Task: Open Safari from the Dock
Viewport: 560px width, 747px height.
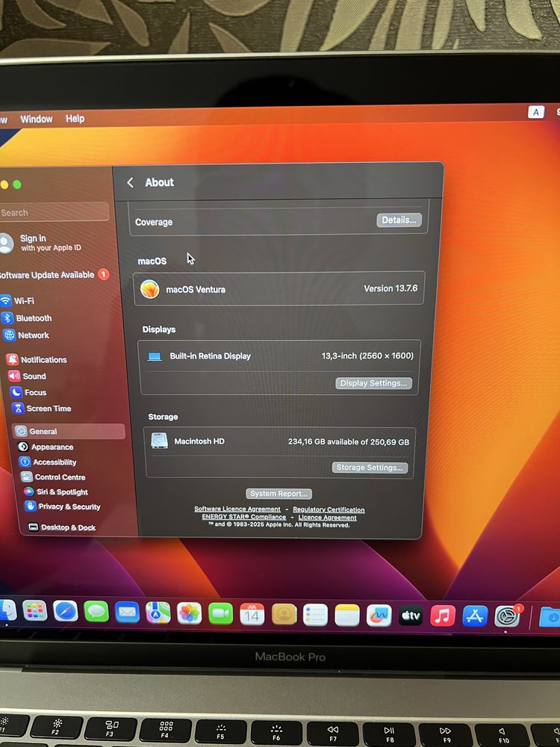Action: click(66, 611)
